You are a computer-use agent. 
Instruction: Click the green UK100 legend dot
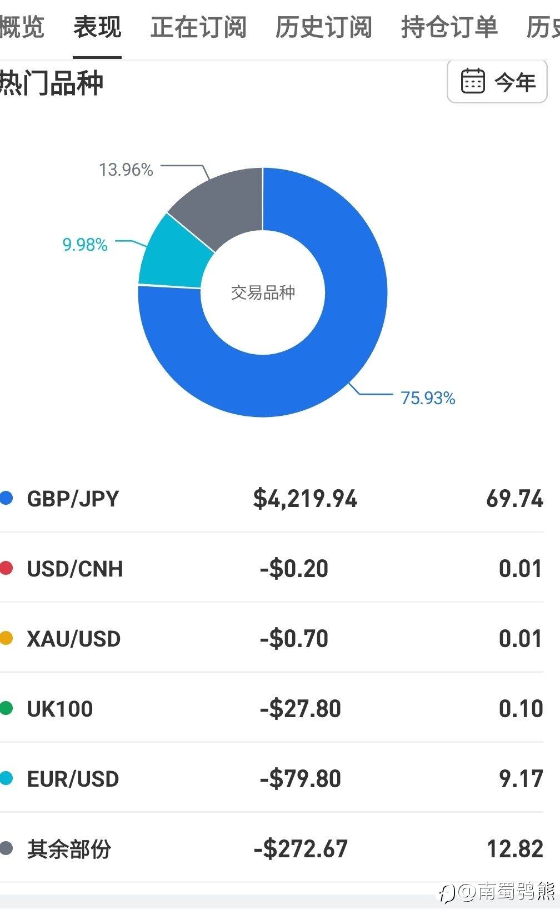coord(7,708)
